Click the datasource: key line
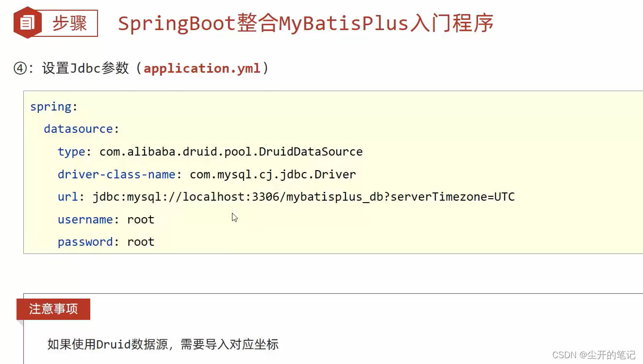Image resolution: width=643 pixels, height=364 pixels. [82, 129]
